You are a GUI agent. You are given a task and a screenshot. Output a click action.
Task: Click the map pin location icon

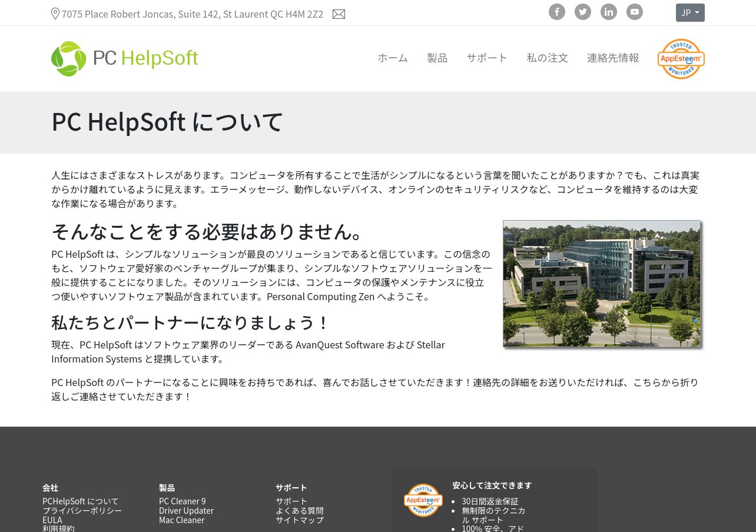(x=55, y=14)
